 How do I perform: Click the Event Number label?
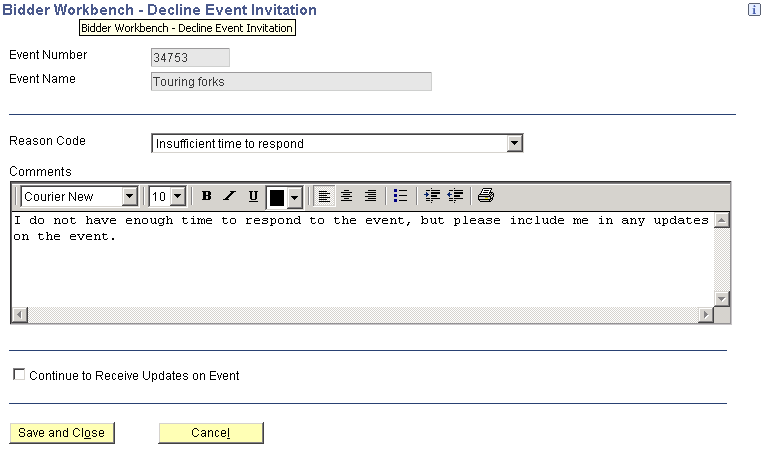[x=48, y=55]
